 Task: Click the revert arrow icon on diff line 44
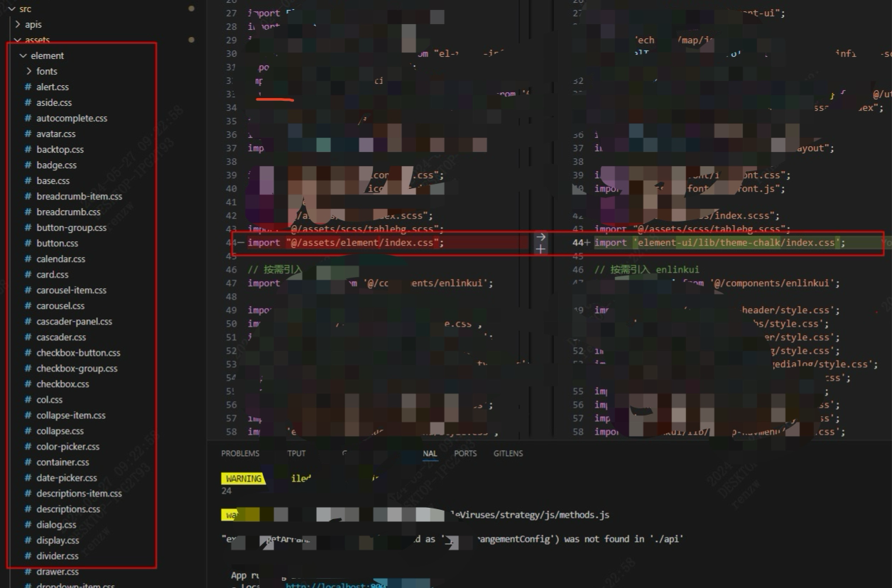[541, 237]
